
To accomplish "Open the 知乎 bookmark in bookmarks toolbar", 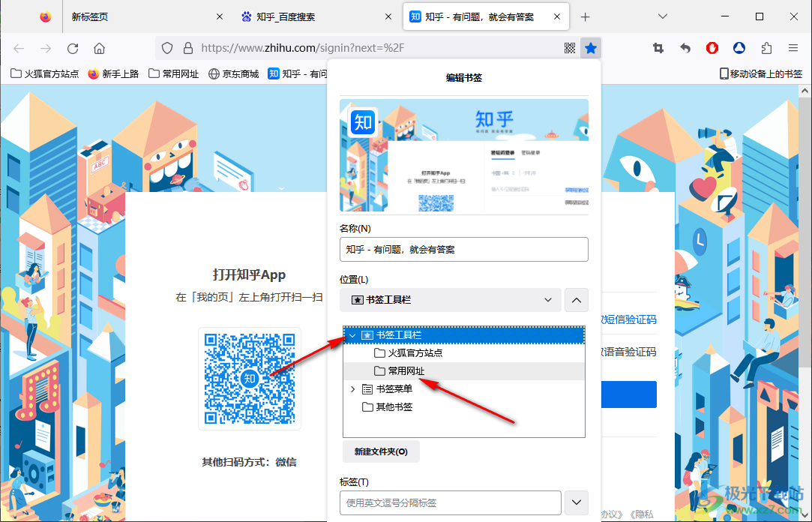I will tap(298, 74).
